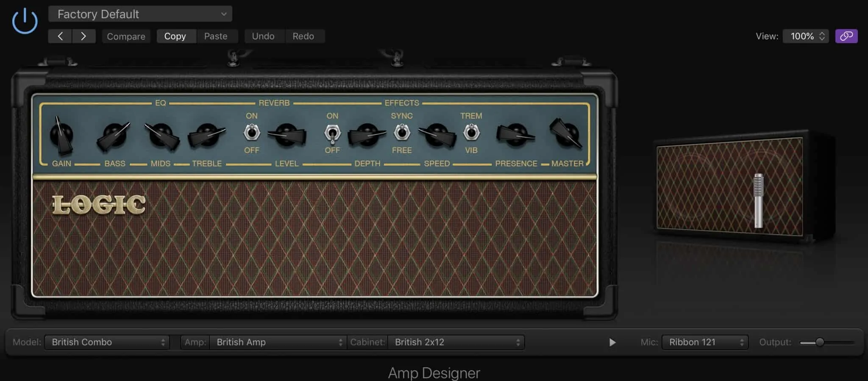This screenshot has height=381, width=868.
Task: Open the Amp British Amp dropdown
Action: point(278,342)
